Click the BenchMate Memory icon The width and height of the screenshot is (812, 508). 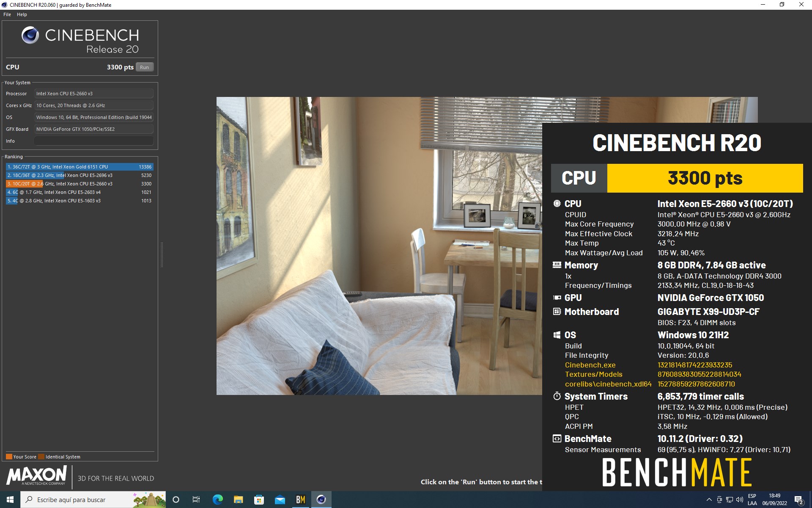[557, 265]
